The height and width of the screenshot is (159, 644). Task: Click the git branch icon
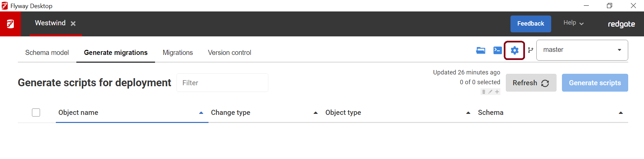530,50
